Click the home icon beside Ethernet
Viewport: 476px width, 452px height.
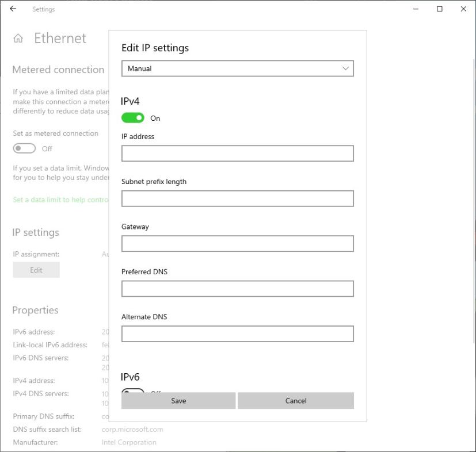pos(17,37)
